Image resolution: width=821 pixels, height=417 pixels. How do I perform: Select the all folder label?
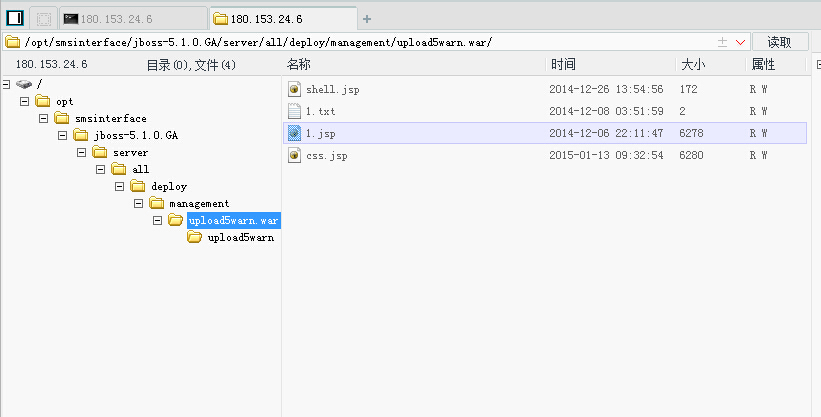(x=140, y=169)
